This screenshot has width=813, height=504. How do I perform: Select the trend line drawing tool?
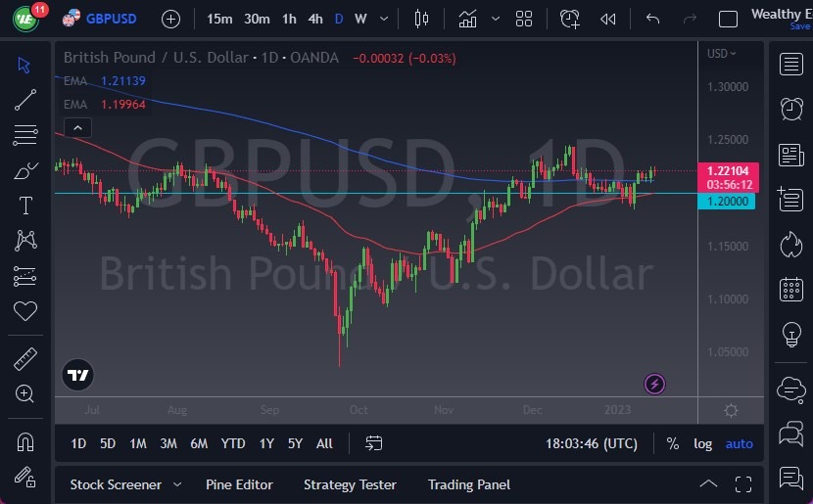pyautogui.click(x=25, y=100)
